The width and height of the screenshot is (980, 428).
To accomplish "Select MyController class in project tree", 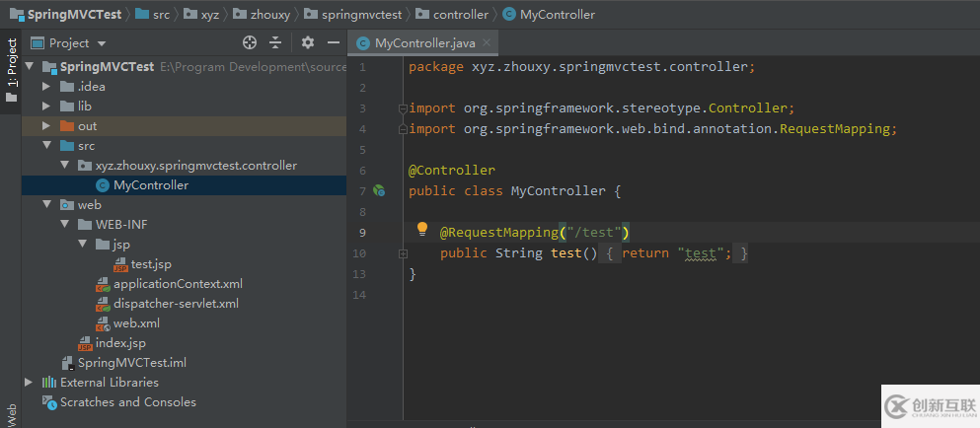I will coord(151,185).
